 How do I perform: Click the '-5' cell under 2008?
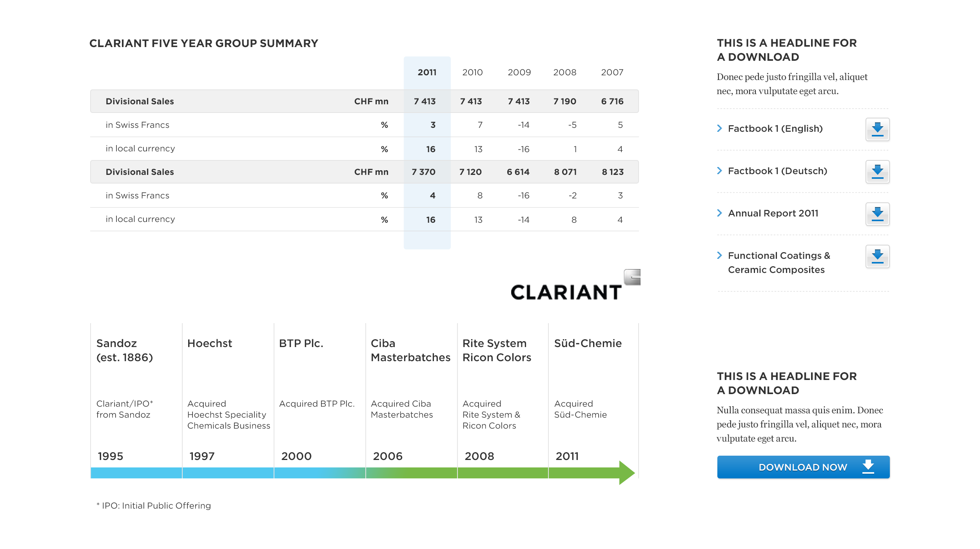click(x=572, y=125)
